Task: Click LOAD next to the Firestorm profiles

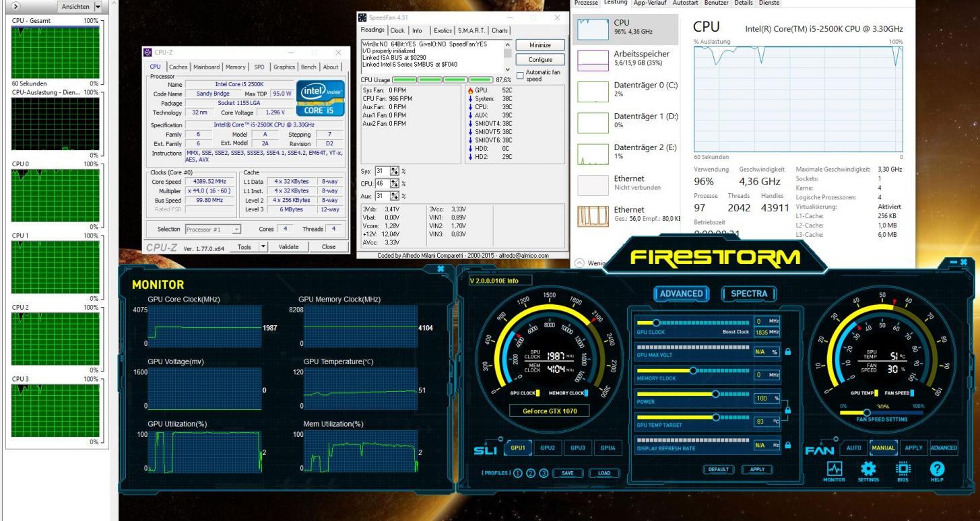Action: (604, 473)
